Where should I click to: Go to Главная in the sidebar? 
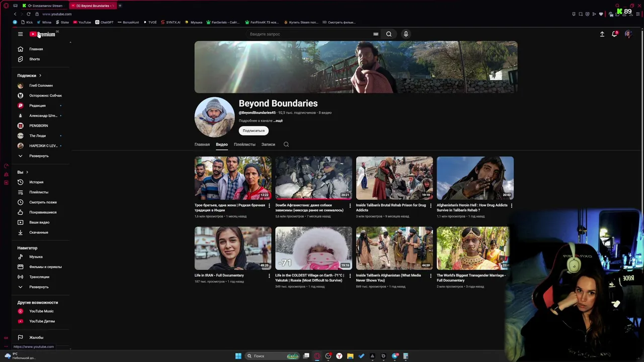(35, 49)
